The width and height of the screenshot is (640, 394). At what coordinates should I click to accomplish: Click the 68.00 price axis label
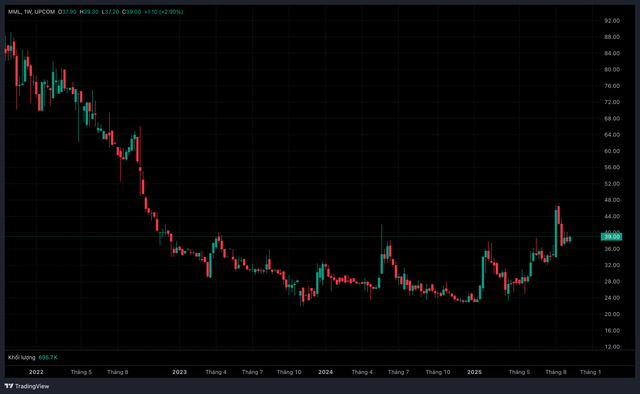coord(612,118)
